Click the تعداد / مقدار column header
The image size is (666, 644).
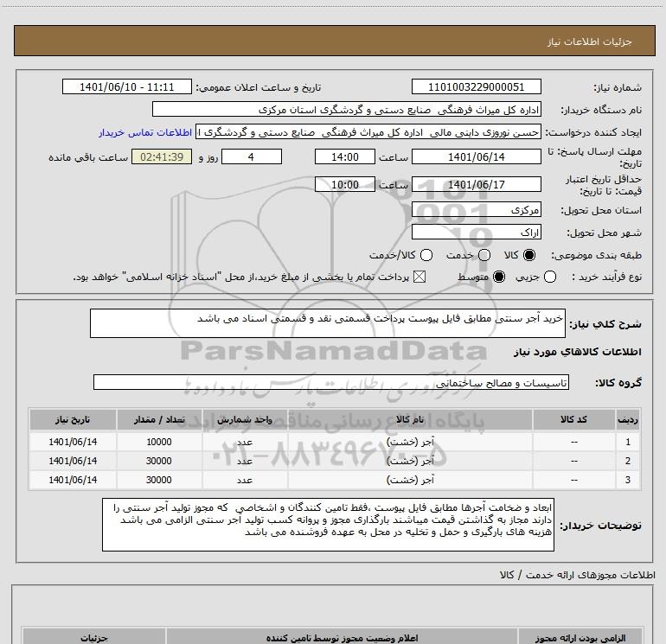click(x=159, y=420)
